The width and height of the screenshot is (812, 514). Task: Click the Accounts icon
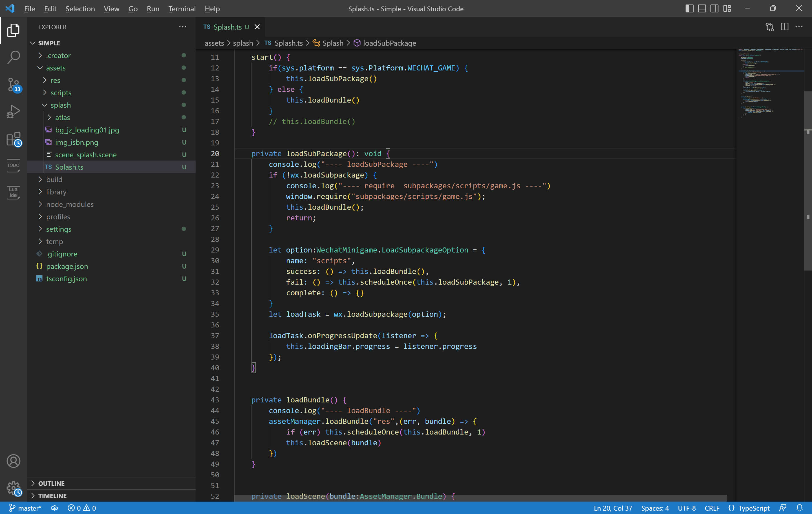pyautogui.click(x=14, y=461)
